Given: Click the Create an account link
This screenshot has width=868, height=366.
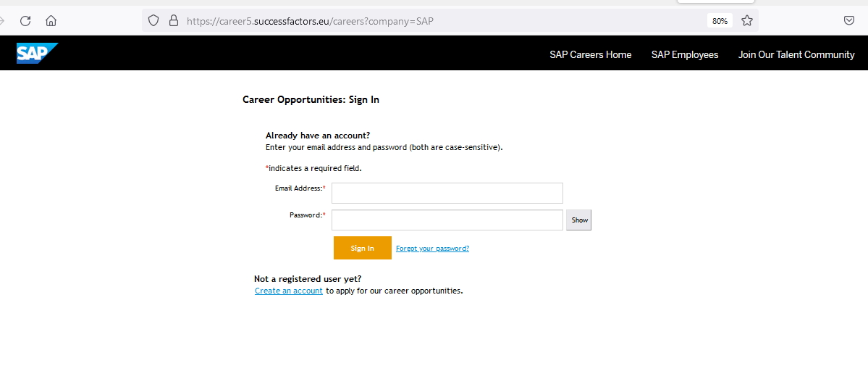Looking at the screenshot, I should [x=289, y=291].
